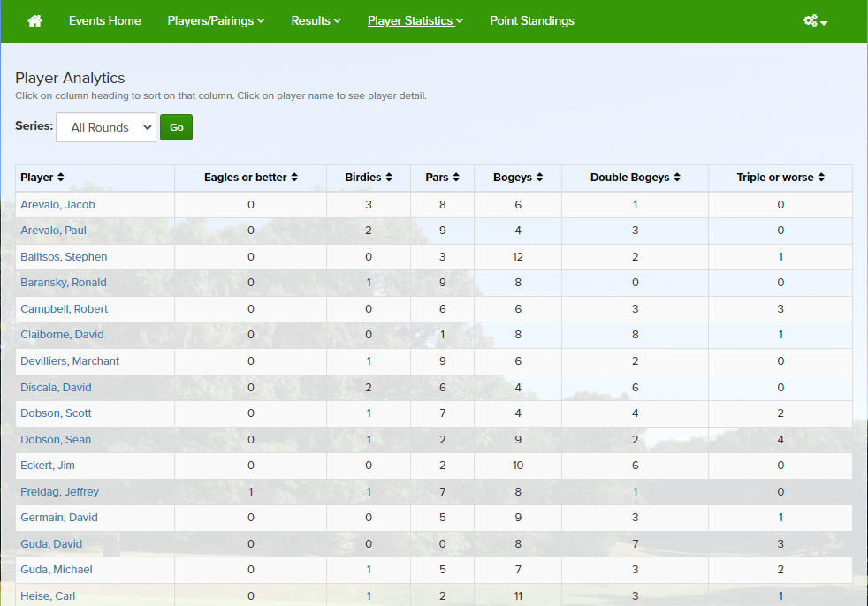868x606 pixels.
Task: Sort table by Player column
Action: pyautogui.click(x=42, y=178)
